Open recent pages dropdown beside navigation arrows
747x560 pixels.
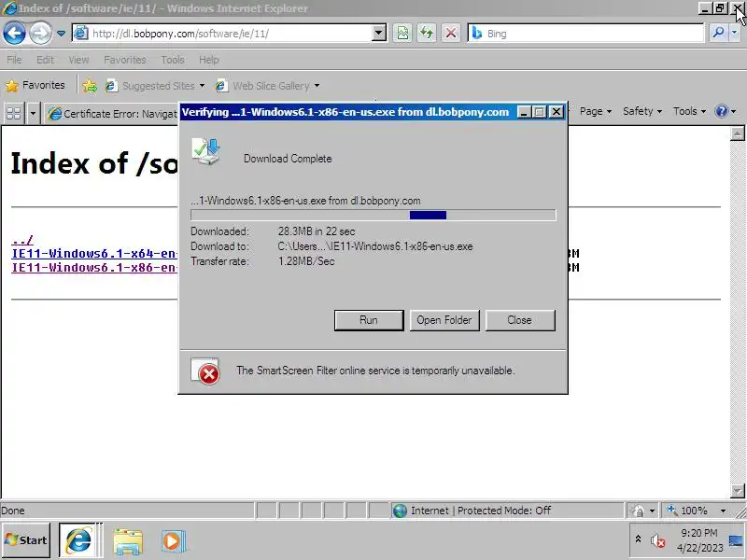click(61, 34)
